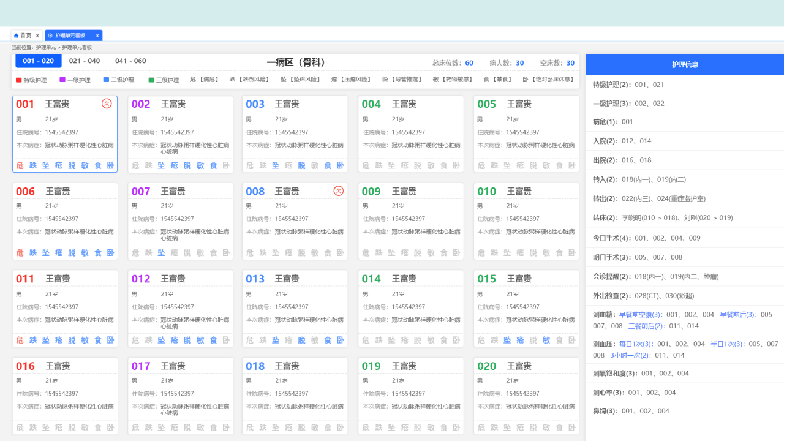Click the 食【禁食】 legend entry
Screen dimensions: 785x442
pyautogui.click(x=497, y=80)
